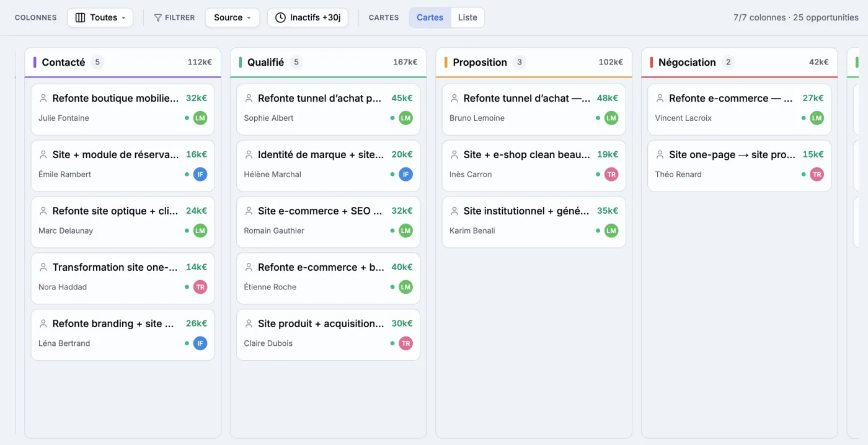Open card Refonte site optique for Marc Delaunay
The height and width of the screenshot is (445, 868).
coord(123,222)
